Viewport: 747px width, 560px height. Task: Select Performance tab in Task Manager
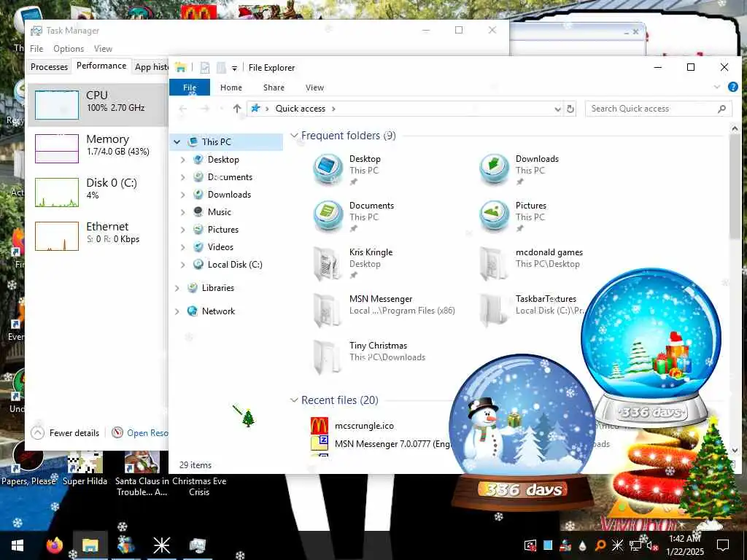pos(101,66)
